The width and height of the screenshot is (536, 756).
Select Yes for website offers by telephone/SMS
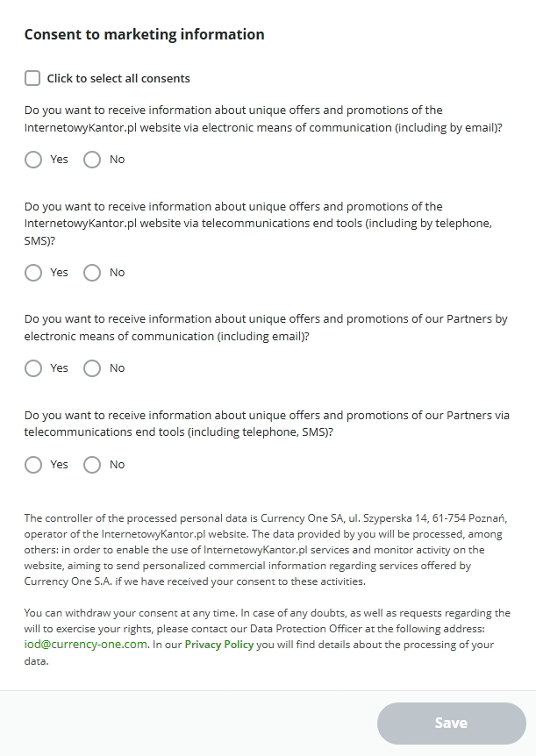click(33, 273)
